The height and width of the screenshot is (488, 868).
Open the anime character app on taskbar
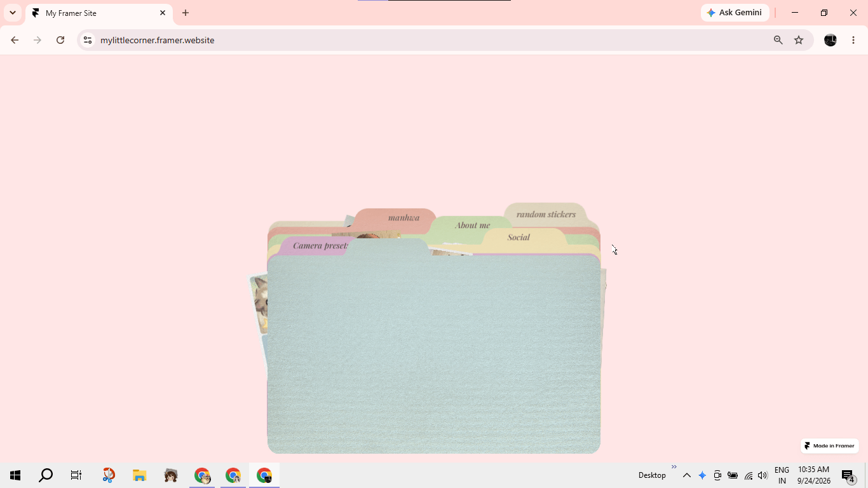click(170, 475)
